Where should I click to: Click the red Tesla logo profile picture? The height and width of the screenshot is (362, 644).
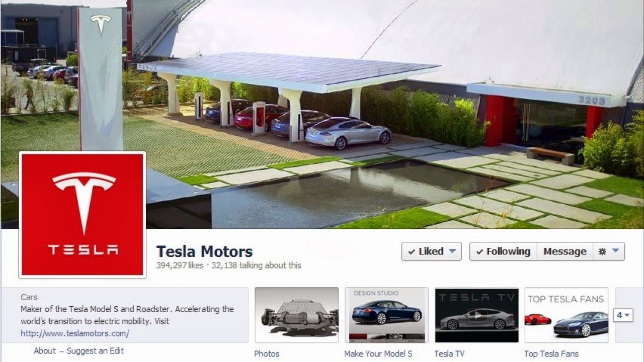[83, 215]
